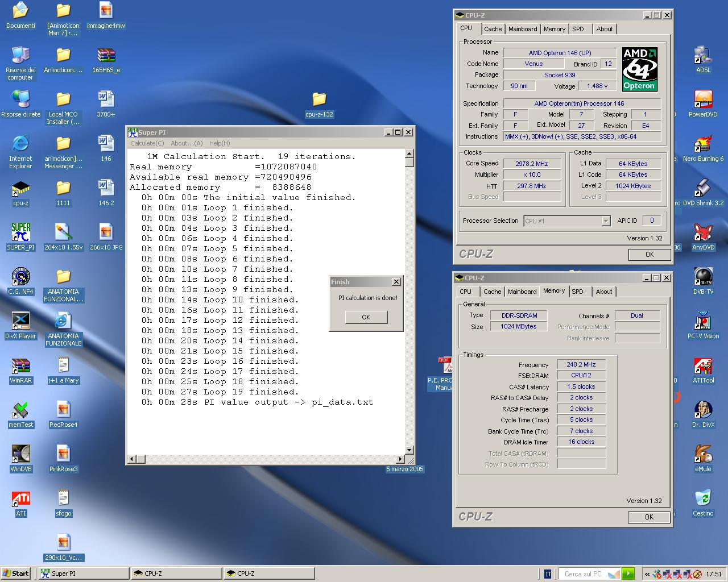Click the CAS# Latency 1.5 clocks value

click(581, 386)
